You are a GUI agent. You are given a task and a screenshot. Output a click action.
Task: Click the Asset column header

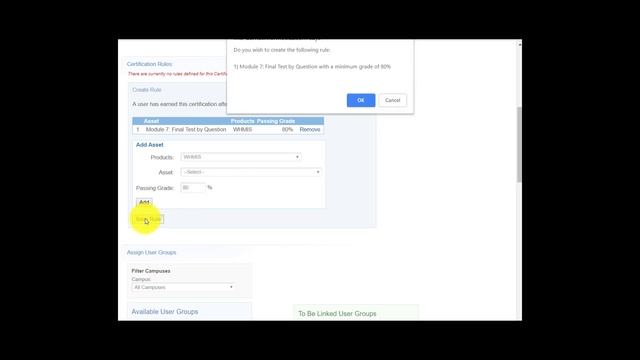tap(151, 121)
